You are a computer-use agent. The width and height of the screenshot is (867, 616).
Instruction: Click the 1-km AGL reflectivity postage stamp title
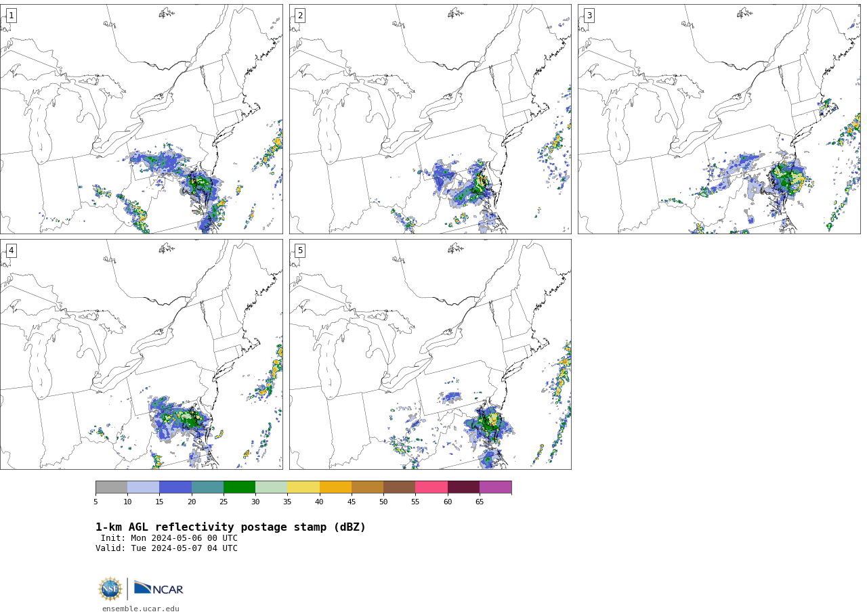(x=230, y=527)
